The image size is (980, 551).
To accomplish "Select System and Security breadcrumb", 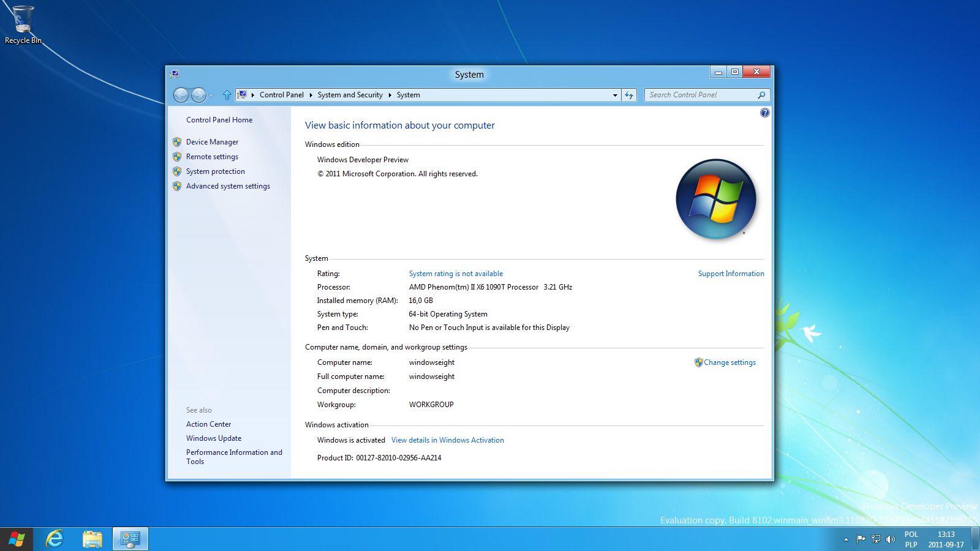I will [x=350, y=95].
